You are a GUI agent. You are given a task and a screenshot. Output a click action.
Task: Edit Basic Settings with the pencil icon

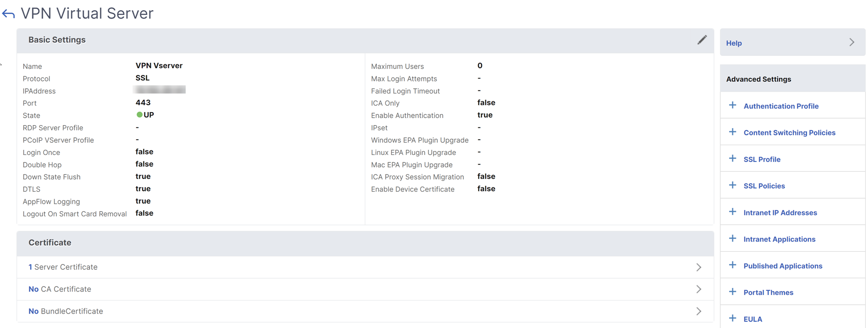point(702,40)
